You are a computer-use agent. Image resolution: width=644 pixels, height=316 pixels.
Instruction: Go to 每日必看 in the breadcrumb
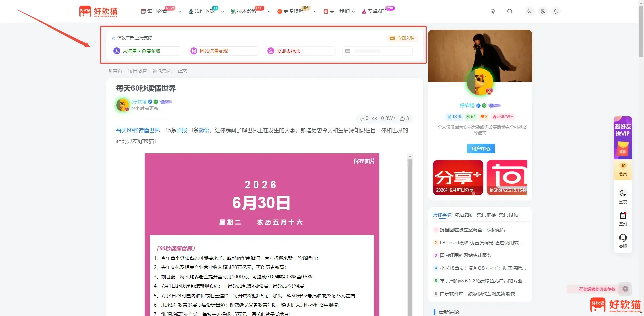point(138,71)
